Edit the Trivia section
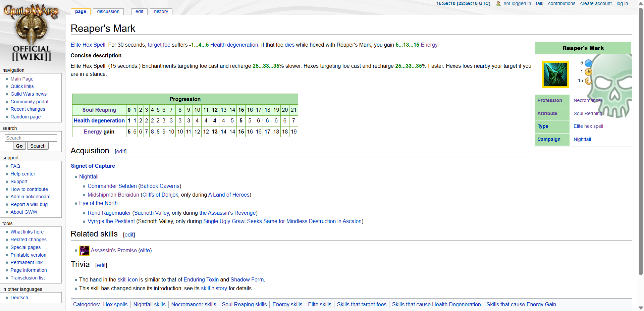 pos(101,265)
